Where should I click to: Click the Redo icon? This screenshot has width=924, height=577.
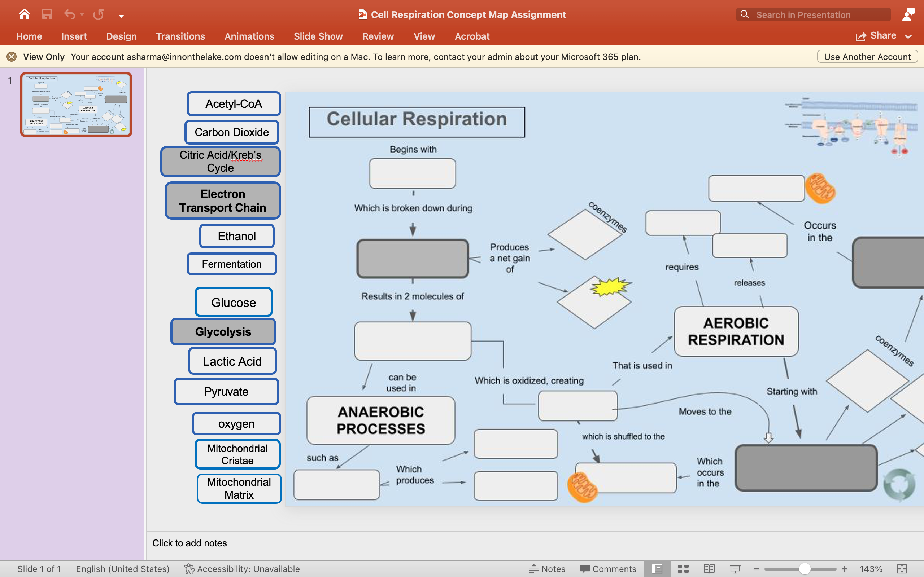[x=98, y=14]
